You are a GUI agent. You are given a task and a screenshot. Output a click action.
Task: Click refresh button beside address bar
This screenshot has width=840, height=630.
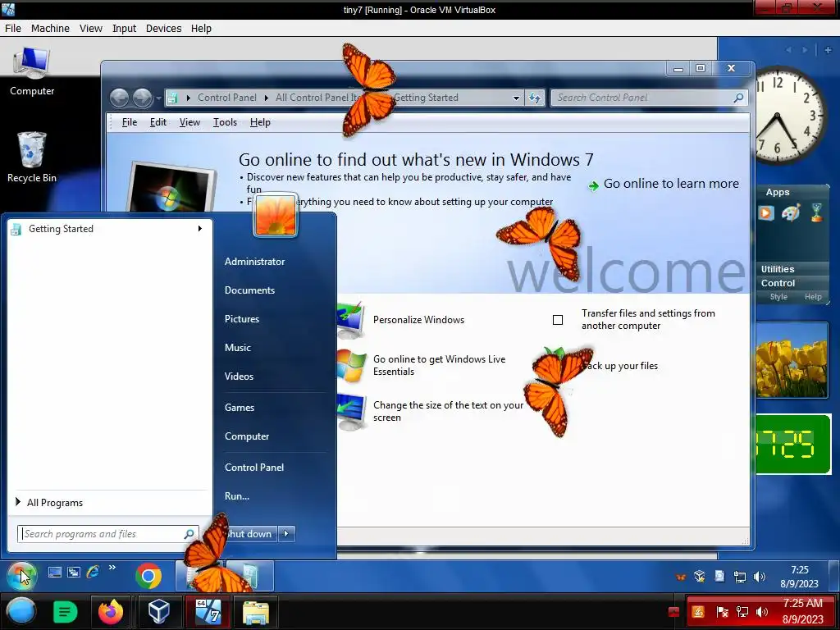point(535,98)
